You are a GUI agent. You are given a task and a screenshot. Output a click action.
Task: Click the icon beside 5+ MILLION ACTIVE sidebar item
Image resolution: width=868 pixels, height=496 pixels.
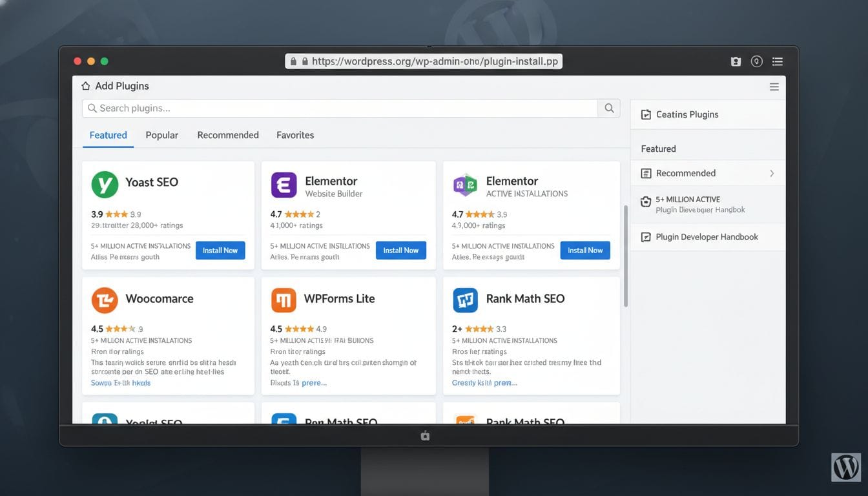646,201
